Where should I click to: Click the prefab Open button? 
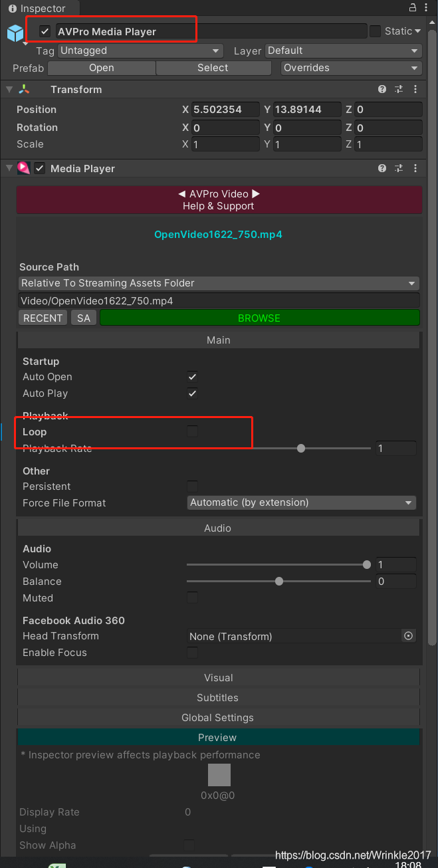coord(102,68)
